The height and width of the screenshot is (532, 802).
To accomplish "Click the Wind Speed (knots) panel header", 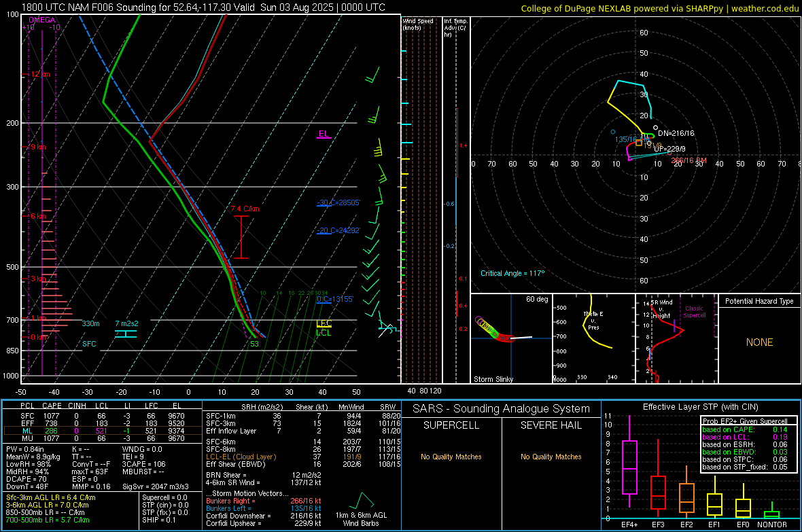I will click(418, 24).
